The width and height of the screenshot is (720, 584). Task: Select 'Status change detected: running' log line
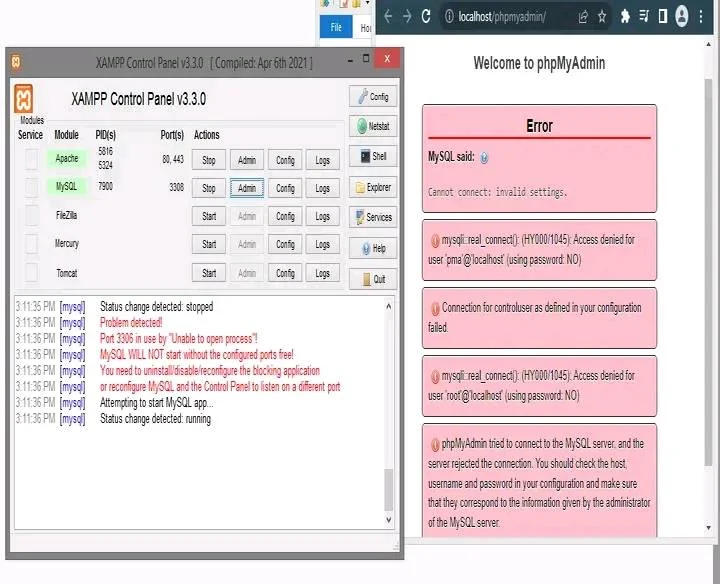(x=156, y=419)
